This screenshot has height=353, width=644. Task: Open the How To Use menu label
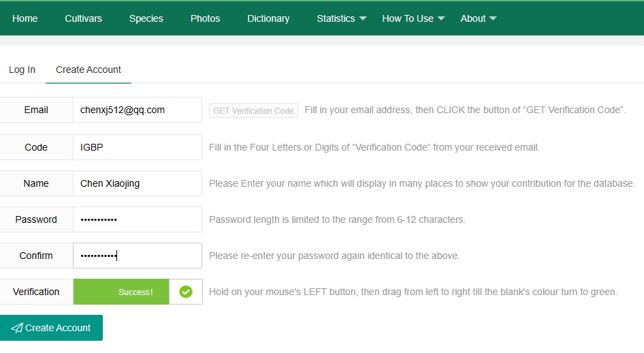pyautogui.click(x=407, y=18)
